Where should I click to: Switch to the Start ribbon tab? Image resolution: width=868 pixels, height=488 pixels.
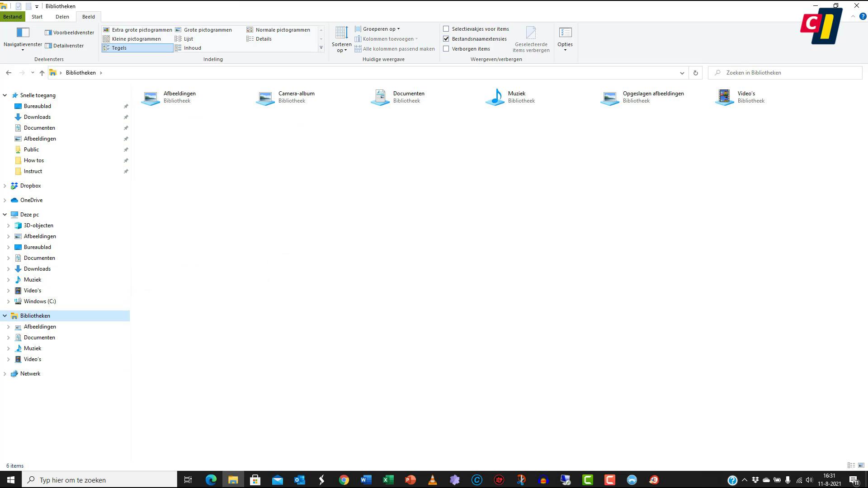pyautogui.click(x=37, y=17)
